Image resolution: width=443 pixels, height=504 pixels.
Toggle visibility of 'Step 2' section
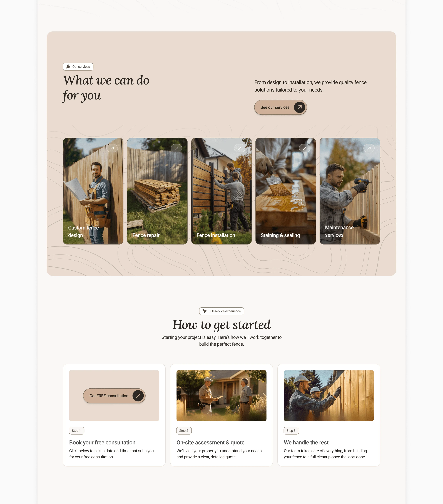[184, 430]
